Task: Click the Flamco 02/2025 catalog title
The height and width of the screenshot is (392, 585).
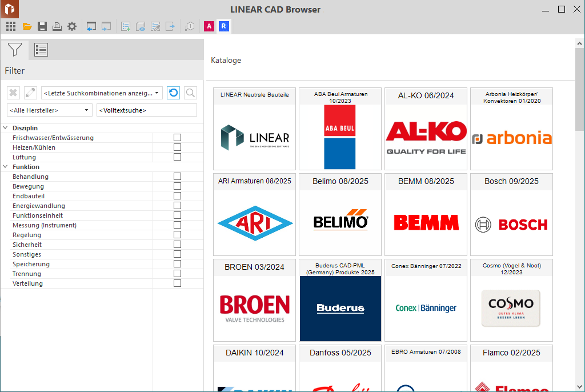Action: click(x=511, y=353)
